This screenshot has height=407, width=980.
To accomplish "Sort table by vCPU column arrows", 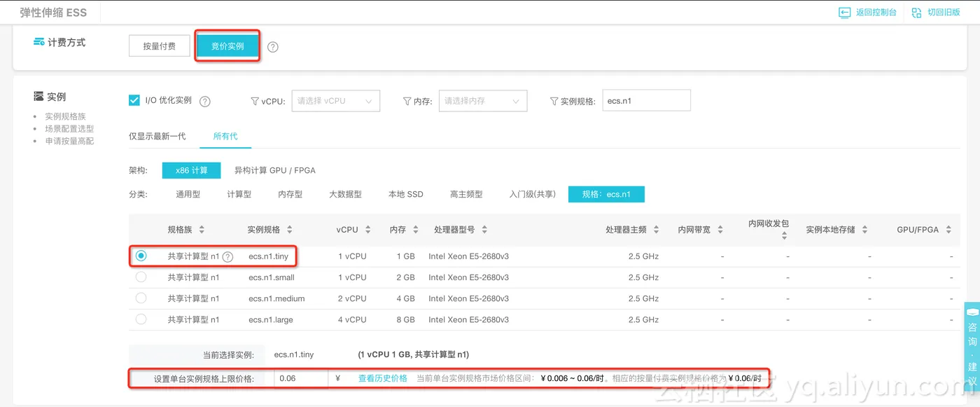I will [x=367, y=230].
